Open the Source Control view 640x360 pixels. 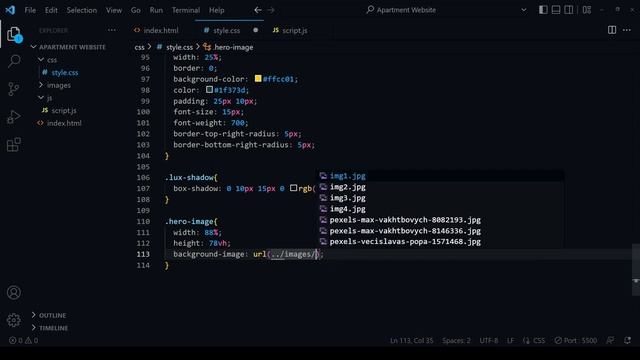pyautogui.click(x=14, y=89)
